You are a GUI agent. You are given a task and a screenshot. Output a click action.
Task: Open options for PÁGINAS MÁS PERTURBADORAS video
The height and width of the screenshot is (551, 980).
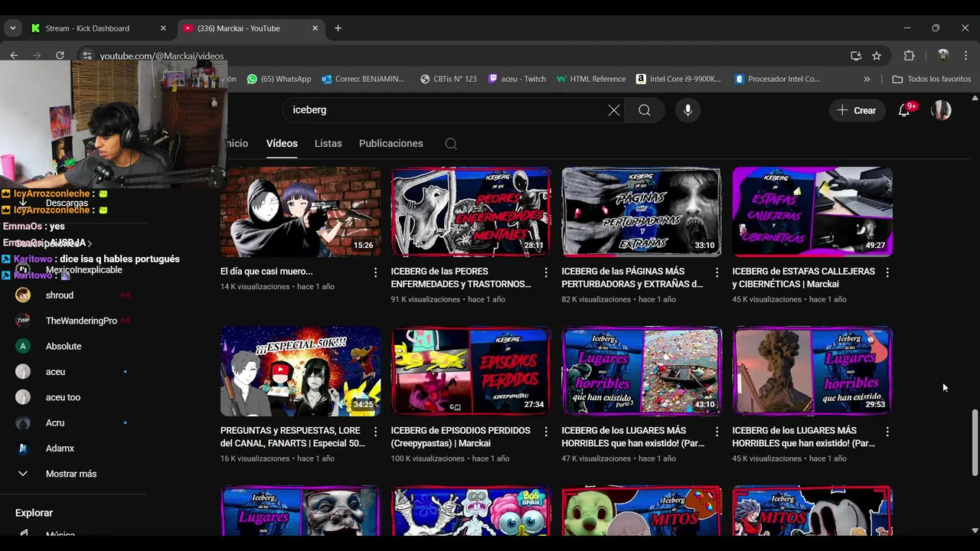tap(717, 272)
